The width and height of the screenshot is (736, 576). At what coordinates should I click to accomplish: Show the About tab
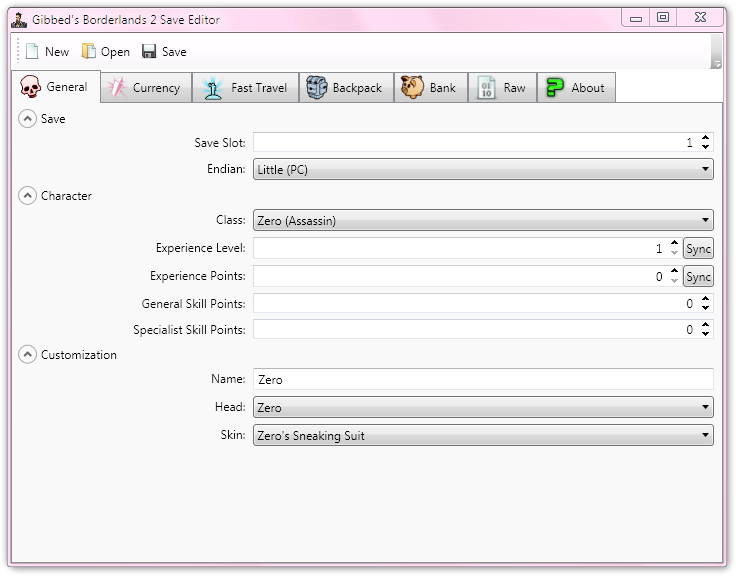pyautogui.click(x=576, y=88)
